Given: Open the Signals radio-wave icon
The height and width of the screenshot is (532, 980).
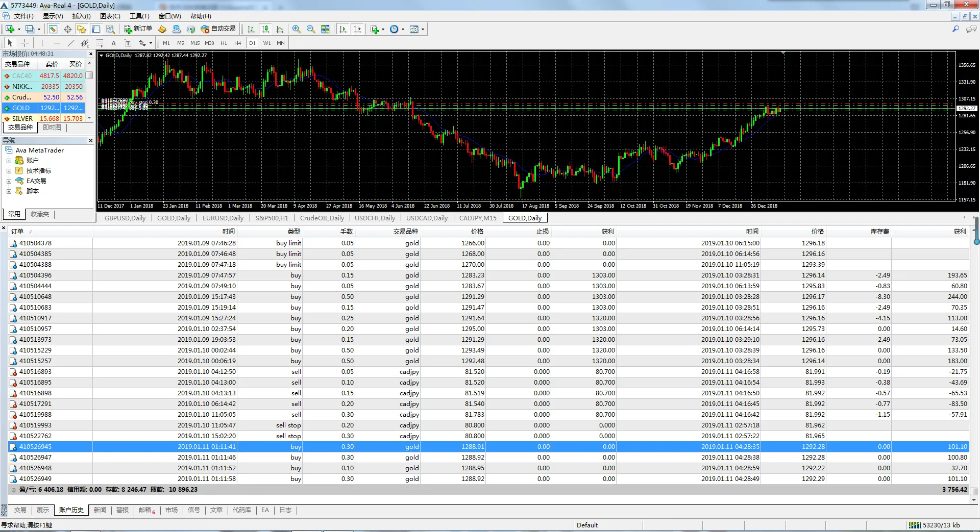Looking at the screenshot, I should click(191, 29).
